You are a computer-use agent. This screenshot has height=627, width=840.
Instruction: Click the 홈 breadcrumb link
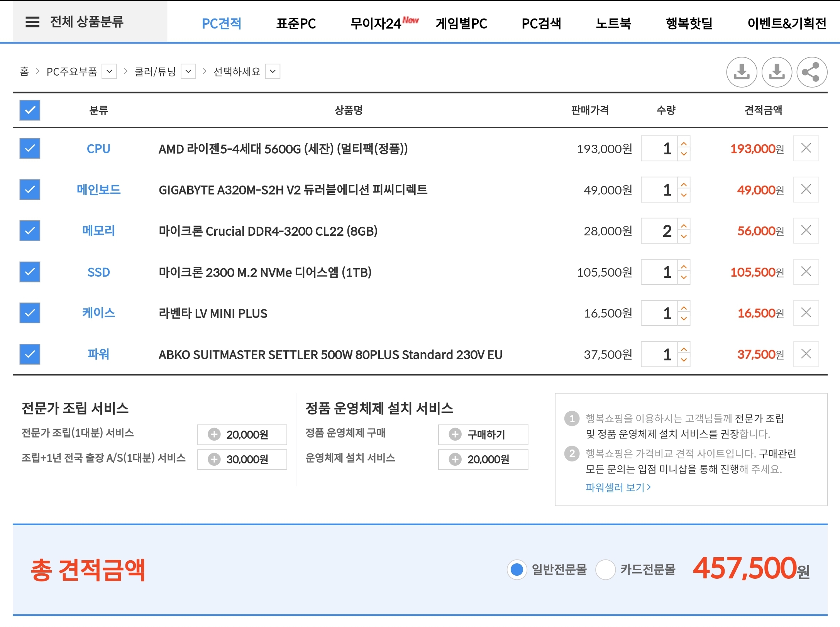point(24,71)
